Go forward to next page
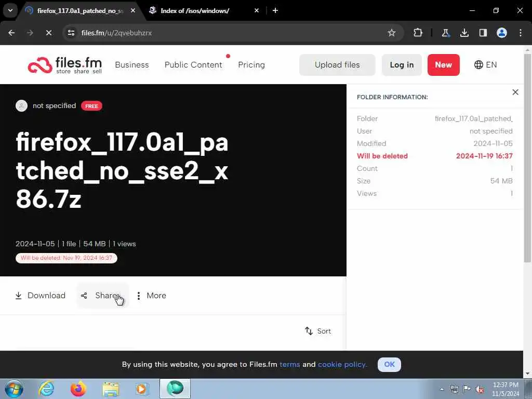 tap(30, 33)
